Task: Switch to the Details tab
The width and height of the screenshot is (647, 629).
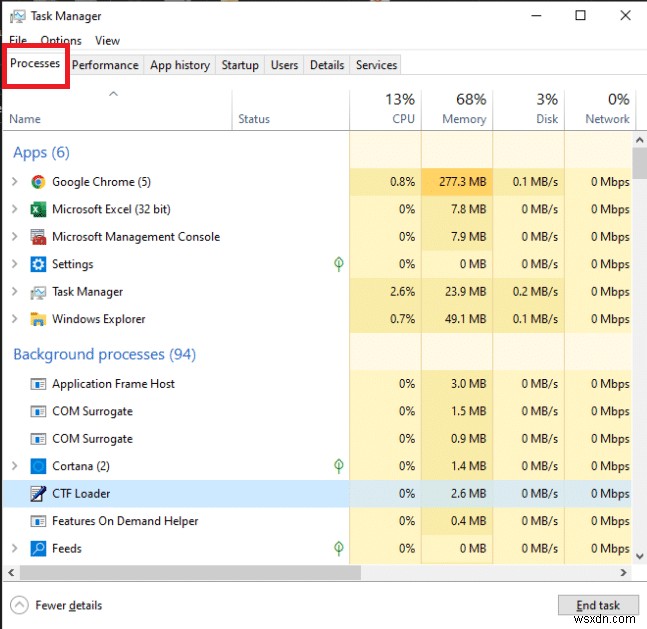Action: 327,65
